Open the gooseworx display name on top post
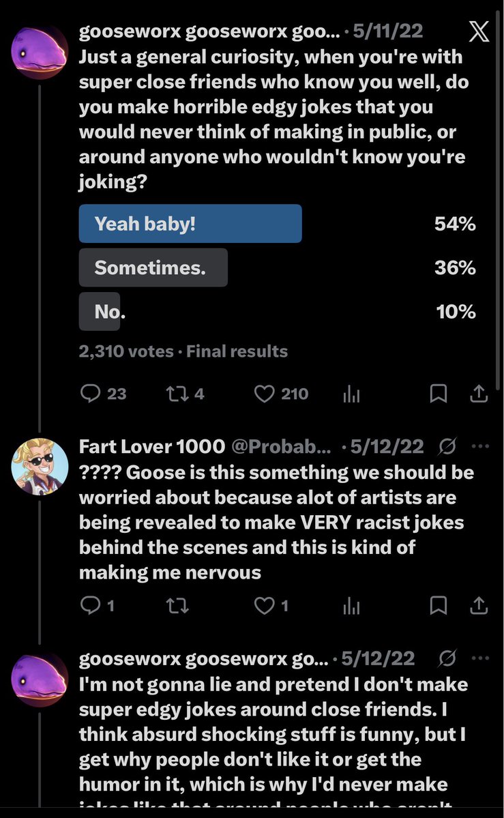This screenshot has height=818, width=504. (209, 31)
